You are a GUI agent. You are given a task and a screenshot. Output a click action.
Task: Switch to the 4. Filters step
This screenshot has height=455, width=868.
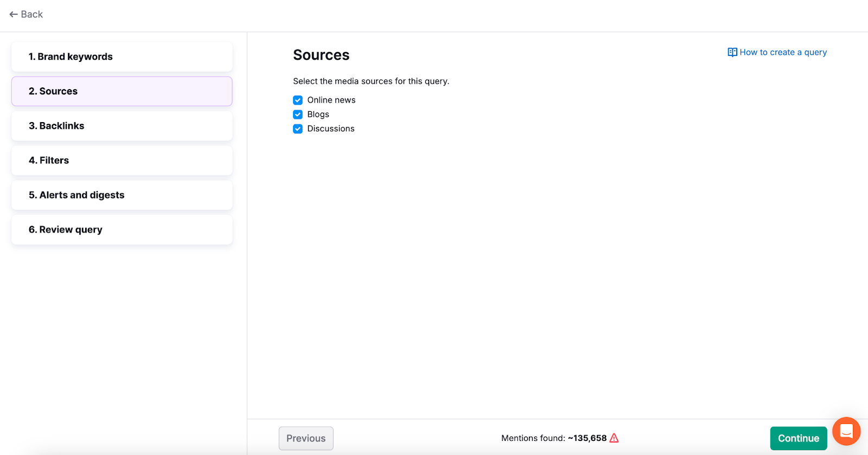coord(122,161)
